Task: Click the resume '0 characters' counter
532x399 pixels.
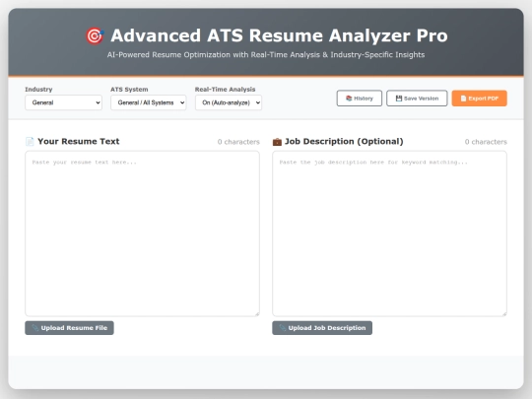Action: pyautogui.click(x=238, y=142)
